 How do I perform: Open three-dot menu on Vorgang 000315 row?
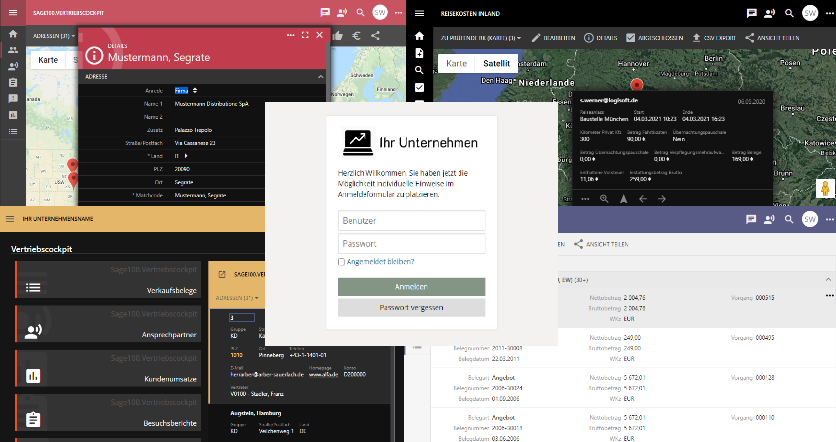click(829, 295)
